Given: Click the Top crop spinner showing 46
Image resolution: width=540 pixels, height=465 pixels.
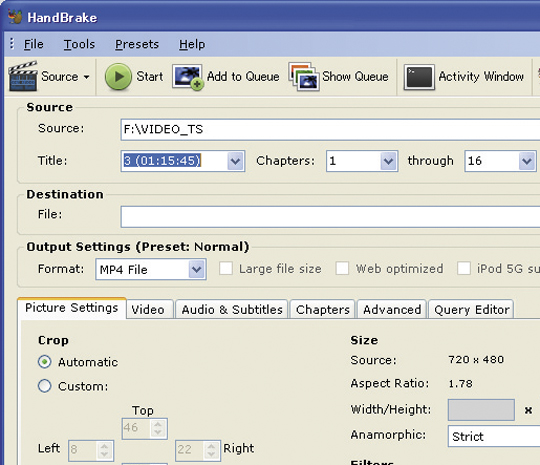Looking at the screenshot, I should click(x=145, y=428).
